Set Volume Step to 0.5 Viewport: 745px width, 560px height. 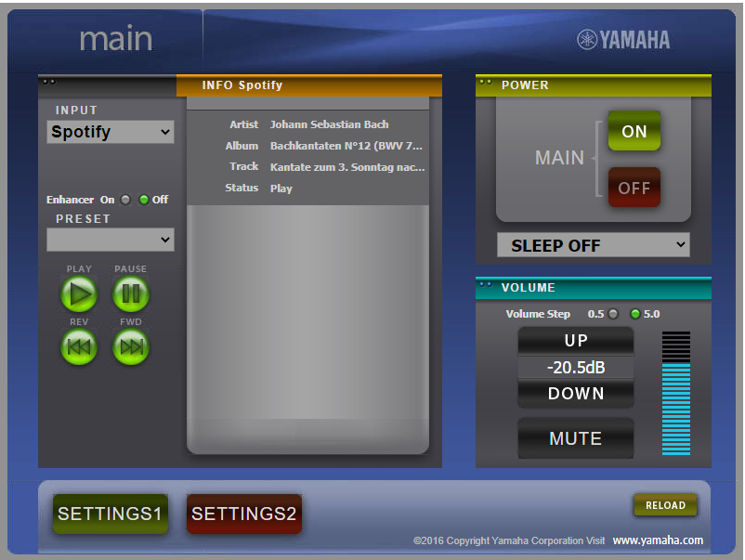[613, 314]
